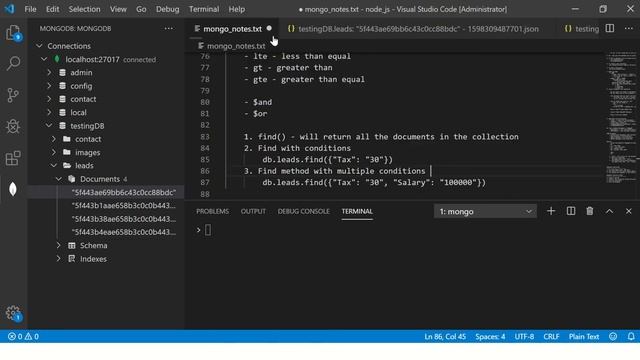Expand the Indexes node
The height and width of the screenshot is (360, 640).
click(x=59, y=259)
